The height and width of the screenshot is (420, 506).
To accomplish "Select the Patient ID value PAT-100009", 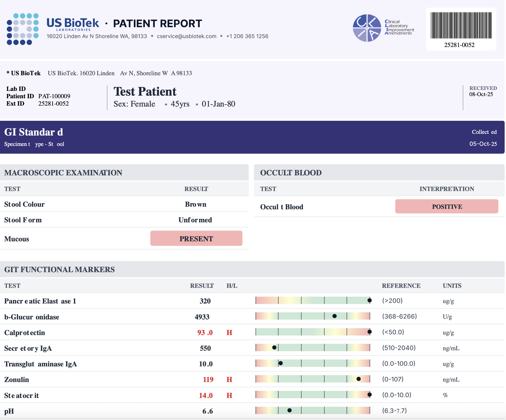I will point(54,96).
